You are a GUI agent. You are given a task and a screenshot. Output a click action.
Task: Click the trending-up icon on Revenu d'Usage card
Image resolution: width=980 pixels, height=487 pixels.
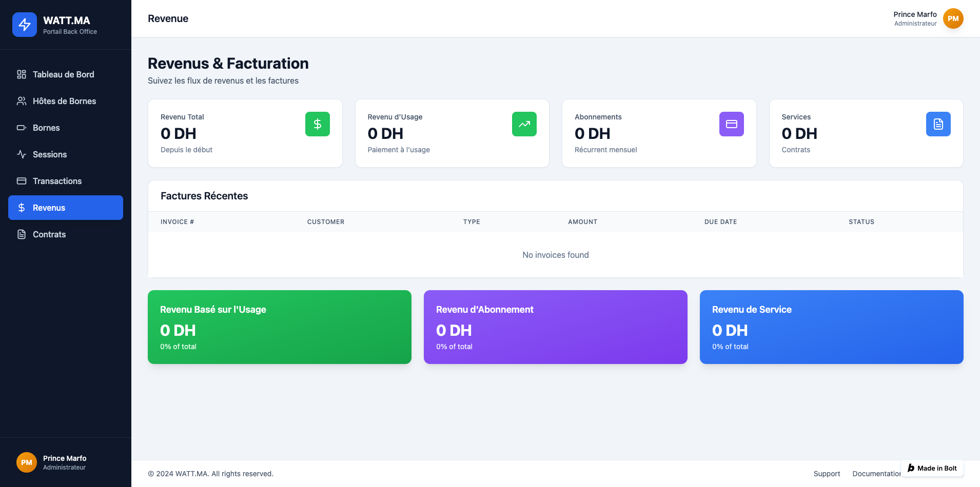pos(524,124)
